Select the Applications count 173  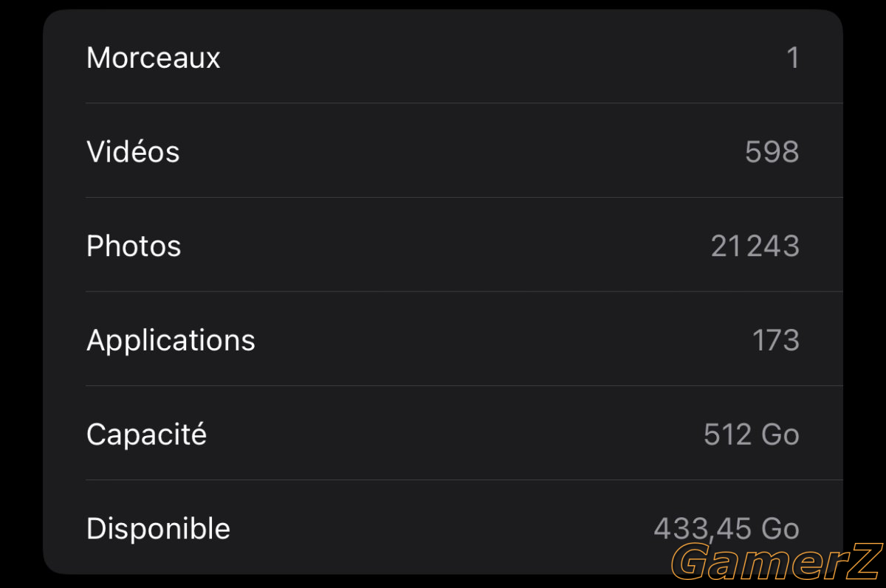click(776, 340)
